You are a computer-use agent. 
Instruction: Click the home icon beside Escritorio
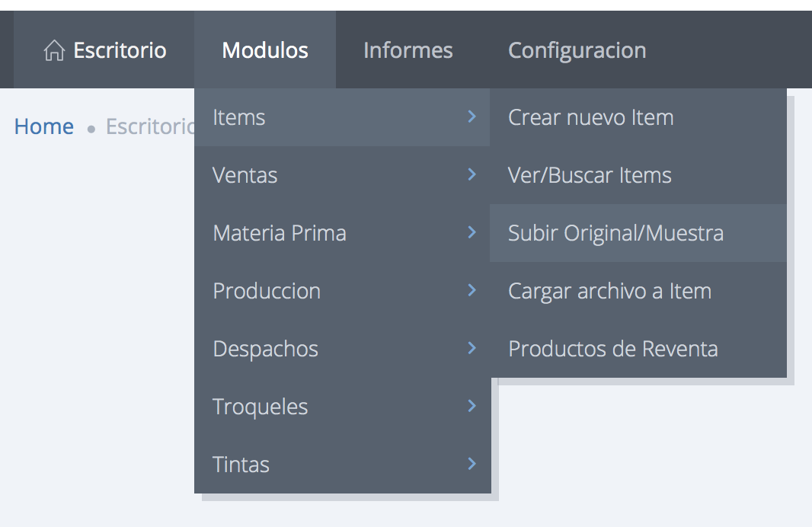click(x=54, y=51)
